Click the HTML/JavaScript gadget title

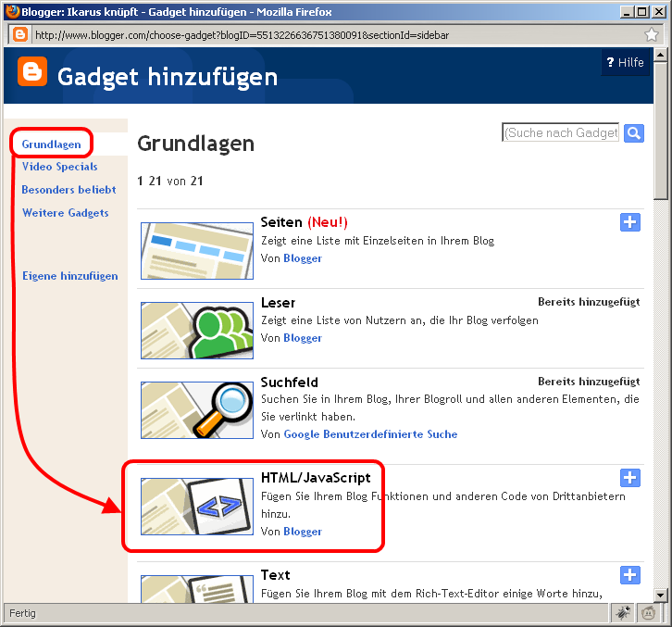(x=316, y=478)
